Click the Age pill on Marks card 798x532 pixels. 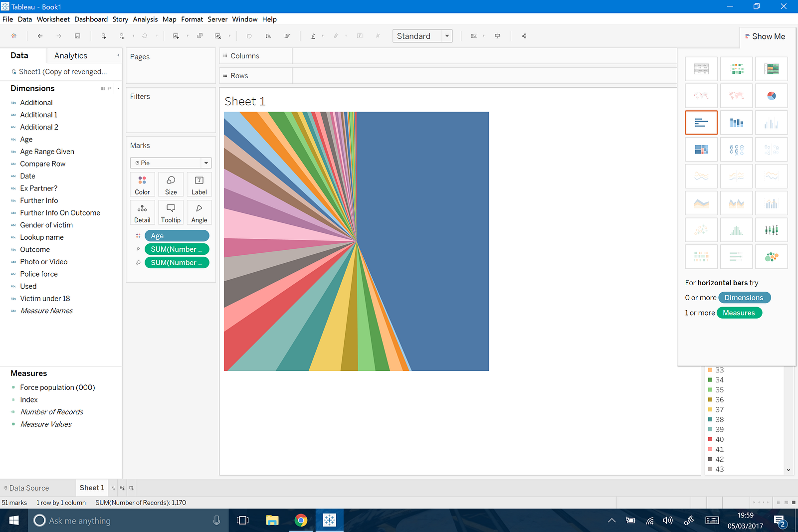click(x=177, y=236)
